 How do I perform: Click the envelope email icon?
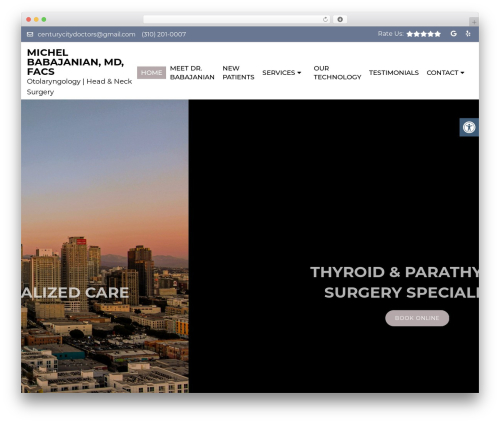pyautogui.click(x=30, y=34)
